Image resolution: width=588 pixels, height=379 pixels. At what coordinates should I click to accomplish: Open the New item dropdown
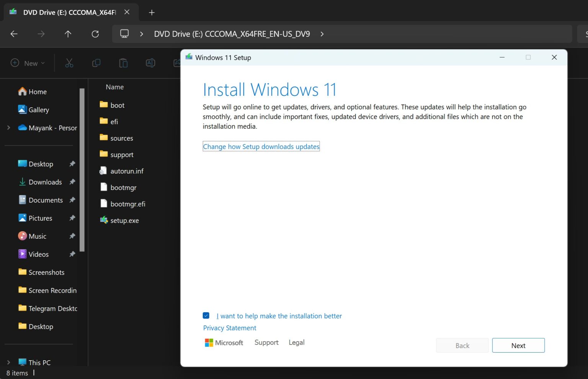(28, 63)
